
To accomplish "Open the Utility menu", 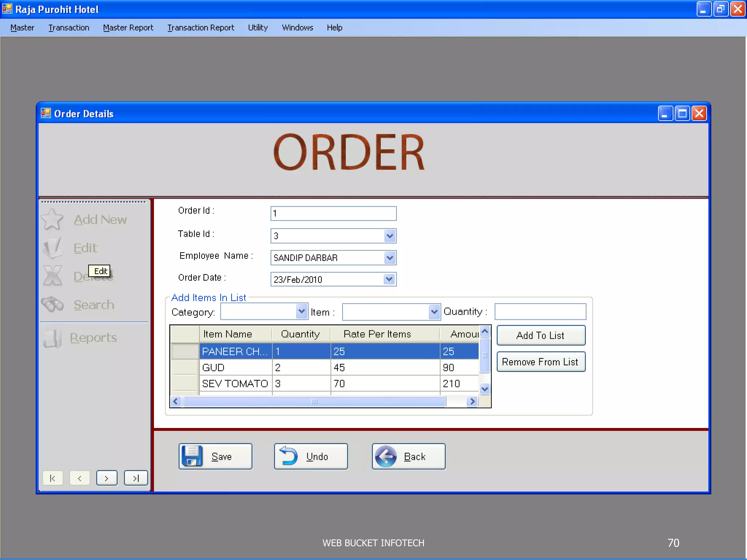I will (258, 28).
